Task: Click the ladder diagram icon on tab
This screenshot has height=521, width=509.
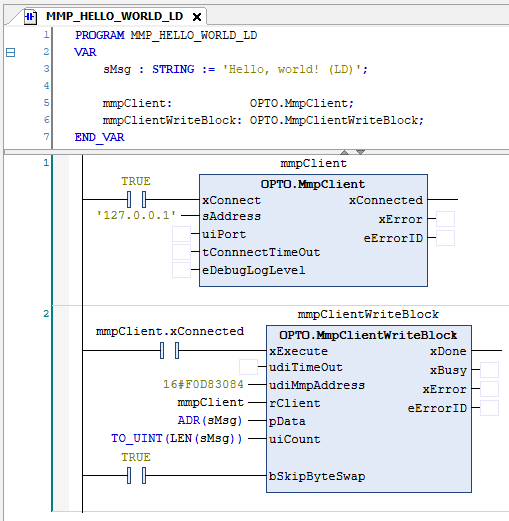Action: pos(30,16)
